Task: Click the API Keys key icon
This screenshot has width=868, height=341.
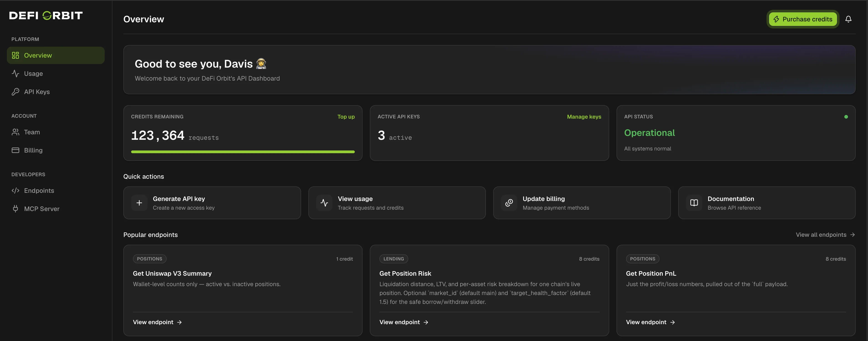Action: tap(15, 92)
